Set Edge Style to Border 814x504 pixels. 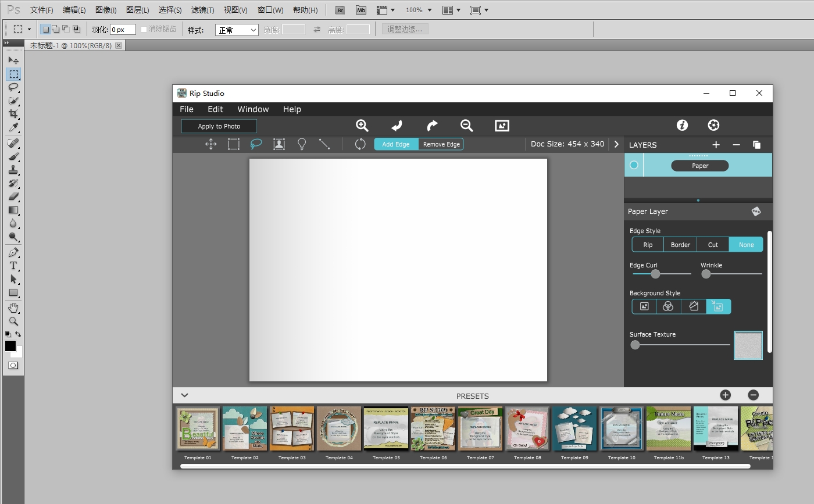(x=680, y=245)
